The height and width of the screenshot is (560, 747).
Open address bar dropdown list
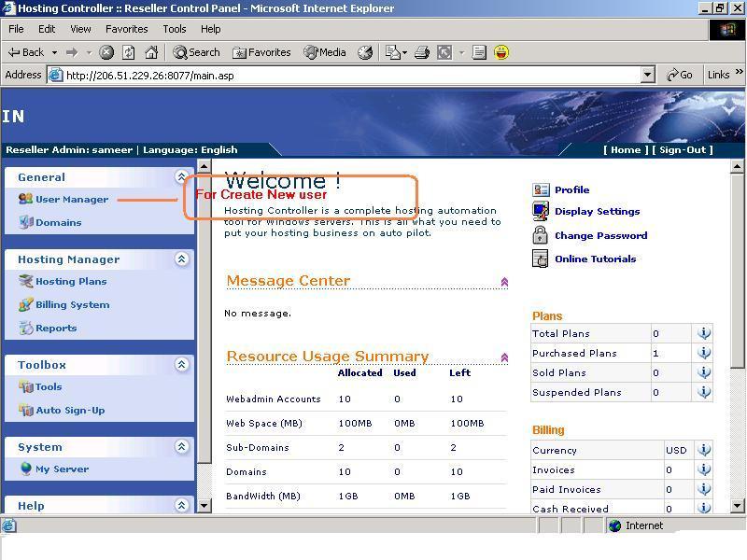tap(647, 75)
